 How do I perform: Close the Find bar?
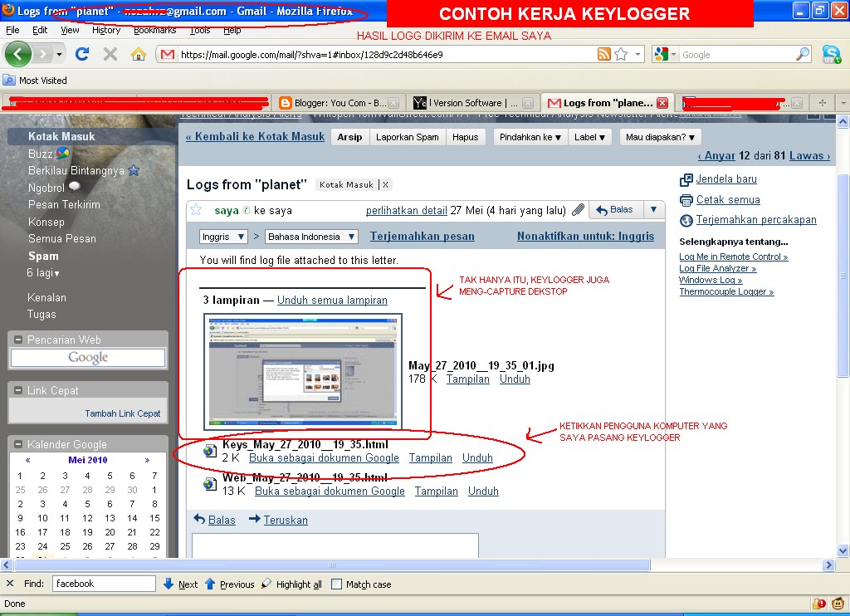coord(10,584)
